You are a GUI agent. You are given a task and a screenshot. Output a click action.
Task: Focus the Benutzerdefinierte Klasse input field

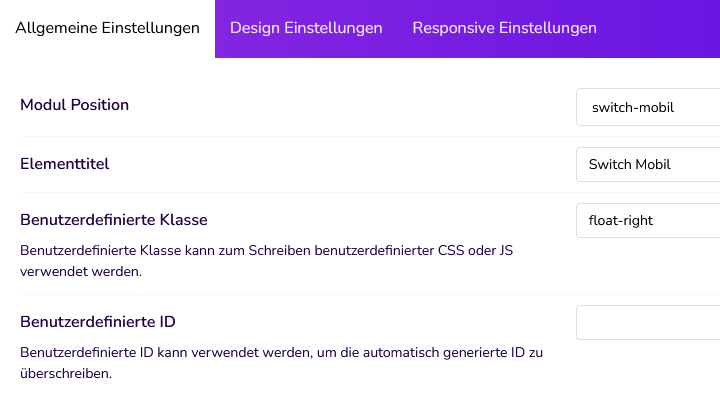(648, 220)
